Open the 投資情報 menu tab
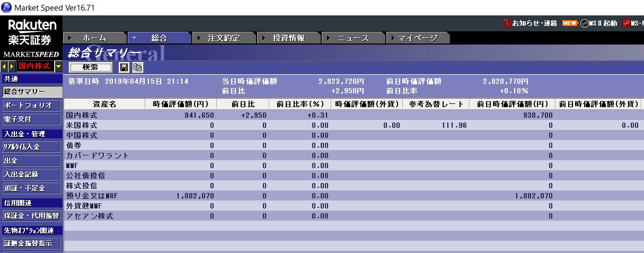The height and width of the screenshot is (253, 644). click(x=288, y=38)
